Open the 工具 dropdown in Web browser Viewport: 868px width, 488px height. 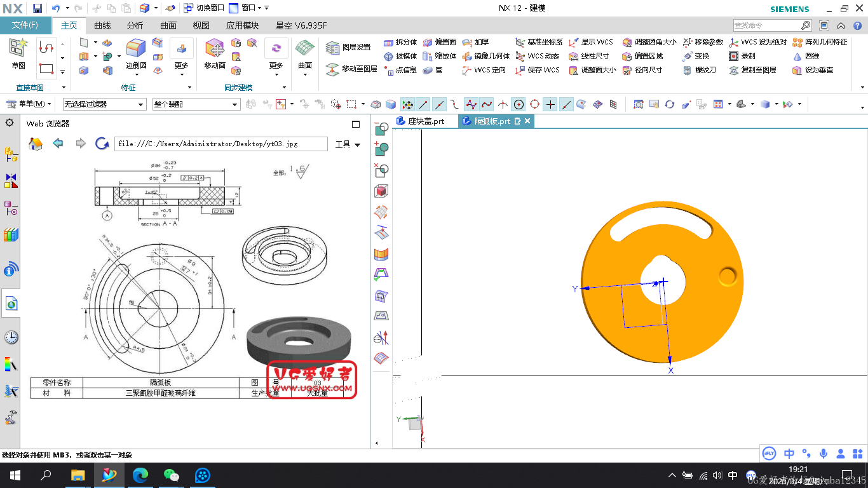[x=348, y=144]
